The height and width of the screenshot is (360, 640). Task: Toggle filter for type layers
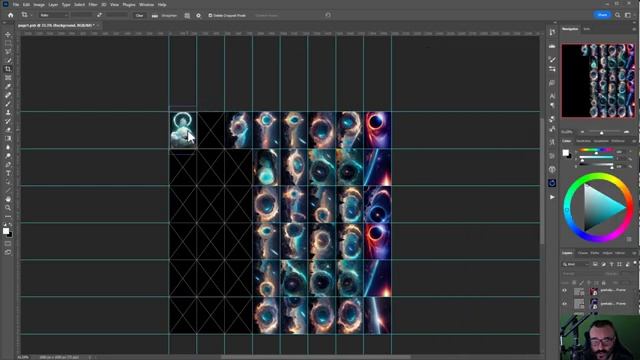tap(611, 264)
